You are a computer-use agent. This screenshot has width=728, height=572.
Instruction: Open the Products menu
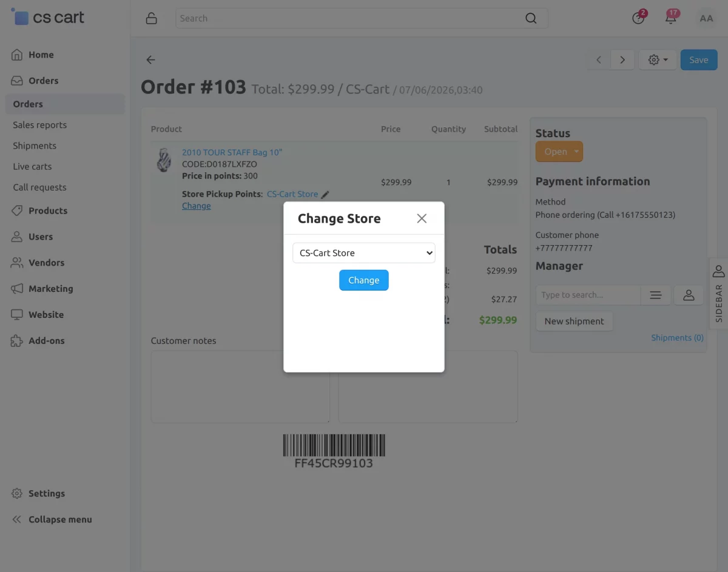pos(48,210)
